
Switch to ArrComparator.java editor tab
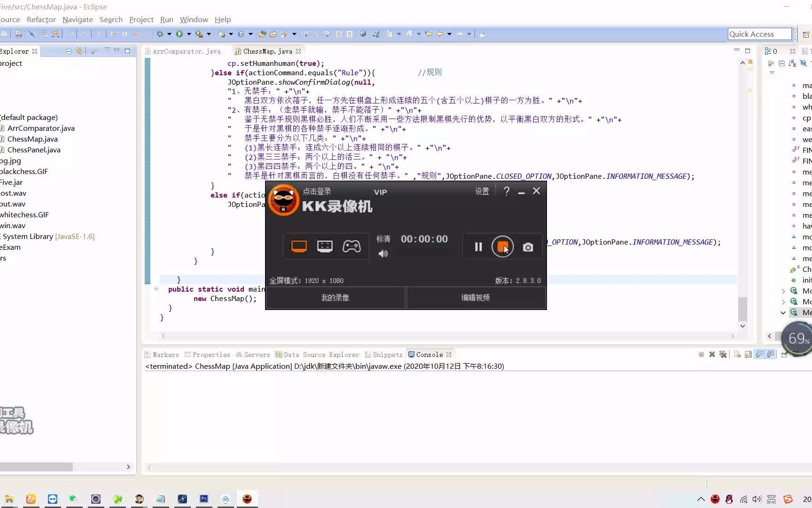tap(183, 51)
